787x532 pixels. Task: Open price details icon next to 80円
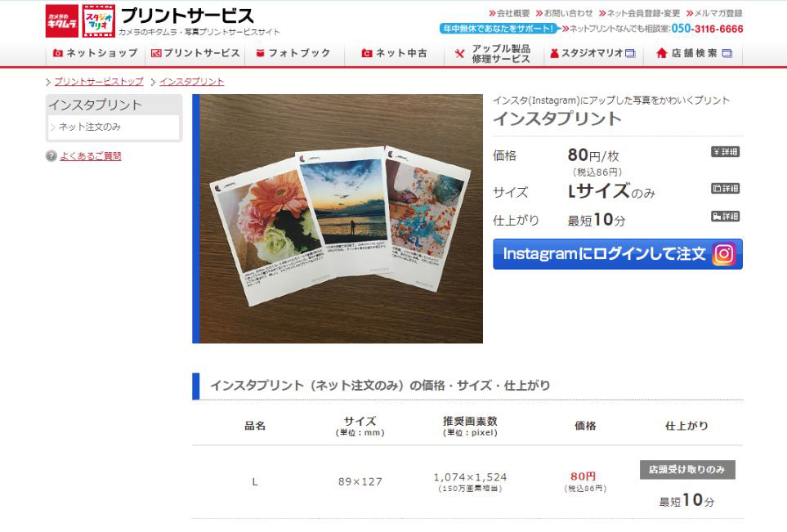tap(725, 151)
